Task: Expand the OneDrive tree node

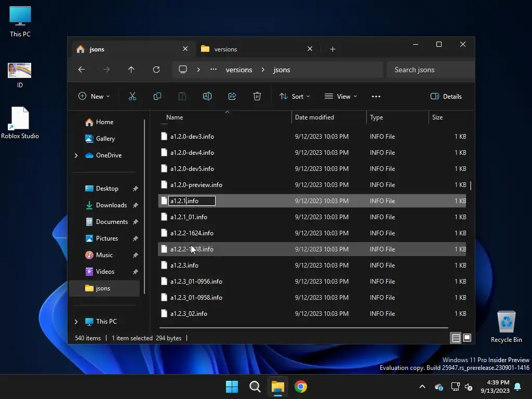Action: coord(76,155)
